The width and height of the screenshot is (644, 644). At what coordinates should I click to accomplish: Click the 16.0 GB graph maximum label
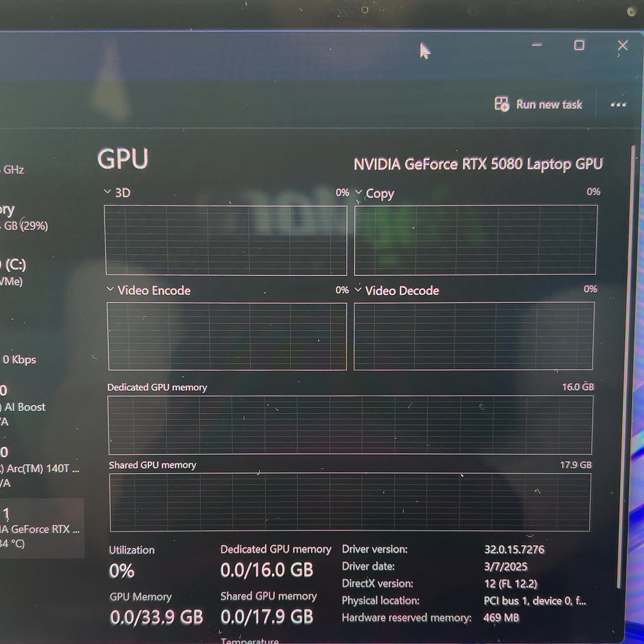click(x=578, y=386)
